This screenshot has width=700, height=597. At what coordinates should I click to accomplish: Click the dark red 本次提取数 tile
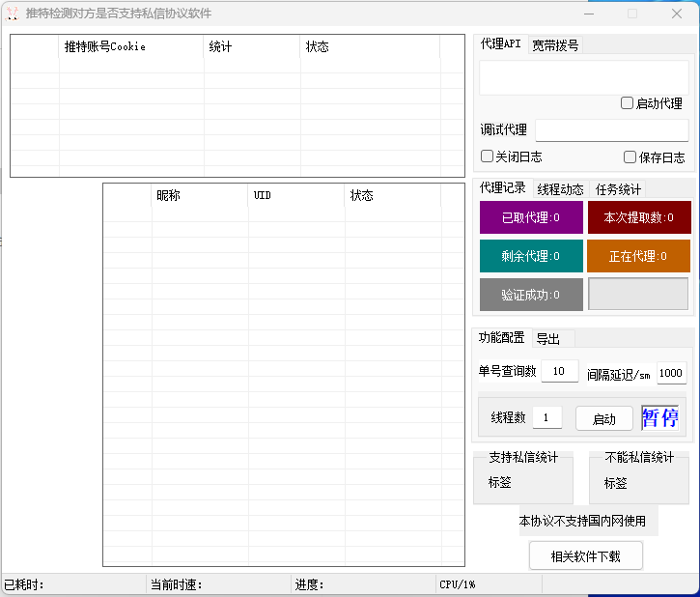tap(638, 217)
